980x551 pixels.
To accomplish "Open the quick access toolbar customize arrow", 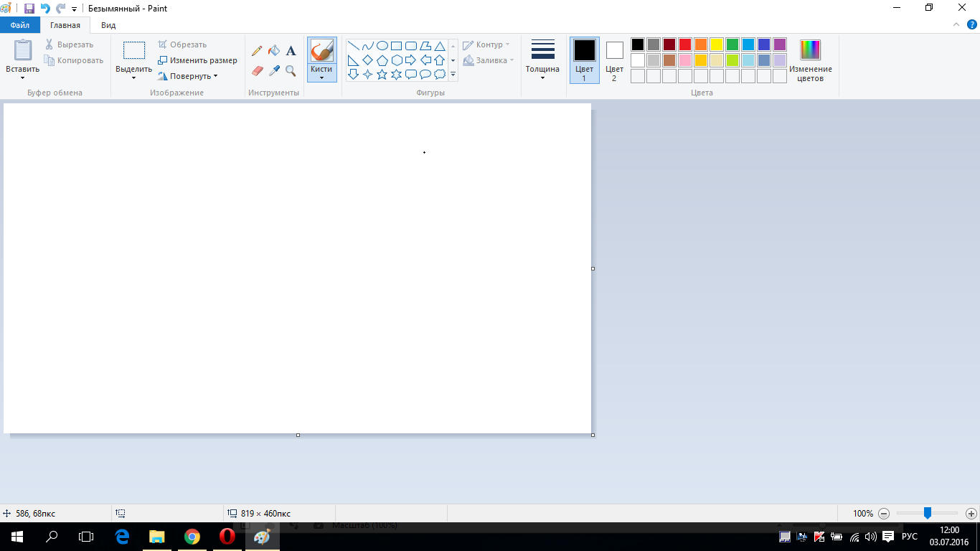I will [74, 9].
